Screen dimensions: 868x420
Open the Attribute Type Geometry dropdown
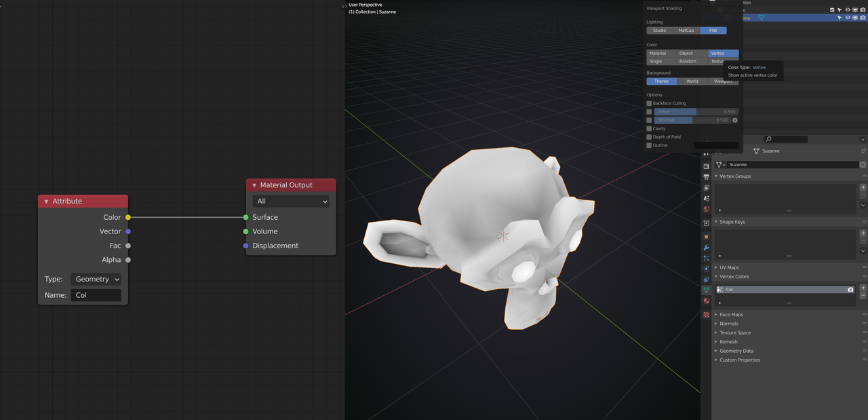(x=96, y=279)
